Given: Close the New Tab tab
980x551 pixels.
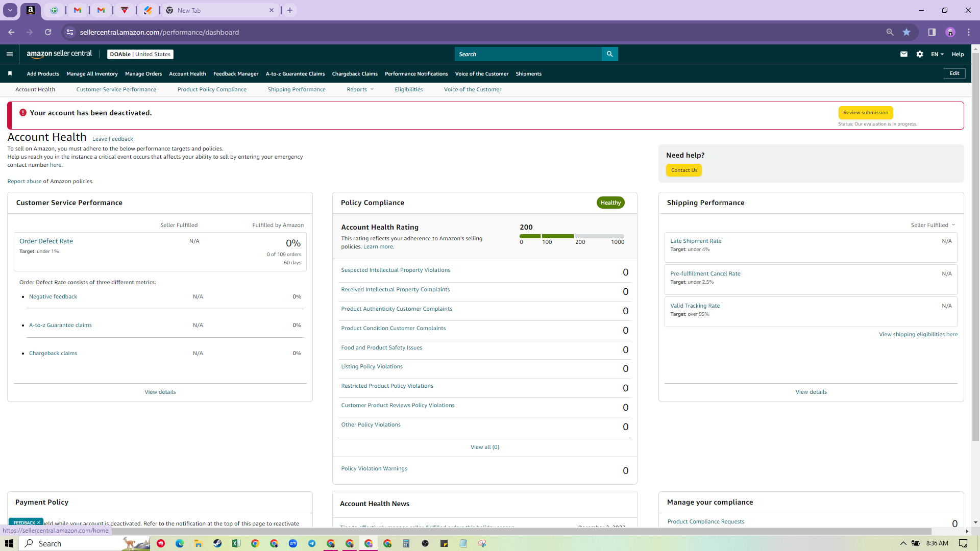Looking at the screenshot, I should pos(272,10).
